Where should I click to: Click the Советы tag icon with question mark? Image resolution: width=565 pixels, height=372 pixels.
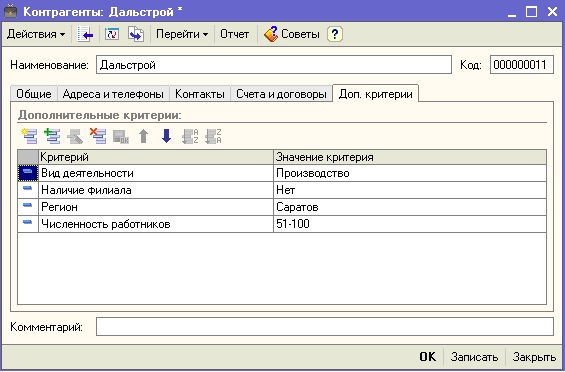point(271,34)
